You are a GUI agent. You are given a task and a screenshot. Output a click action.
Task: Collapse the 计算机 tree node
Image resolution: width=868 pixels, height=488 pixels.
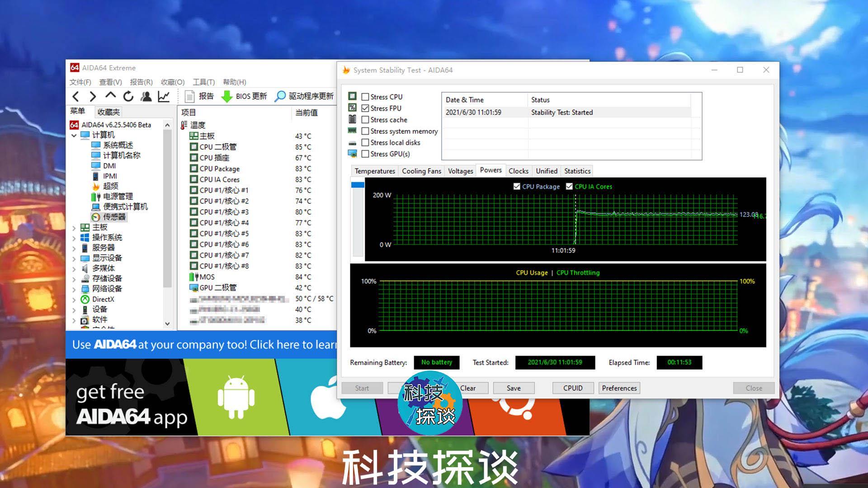[74, 135]
